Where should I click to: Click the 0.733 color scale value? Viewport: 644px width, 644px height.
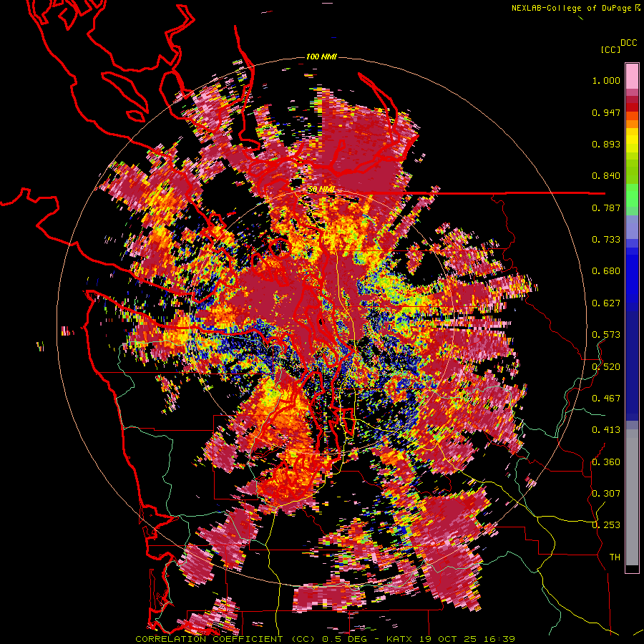click(606, 240)
